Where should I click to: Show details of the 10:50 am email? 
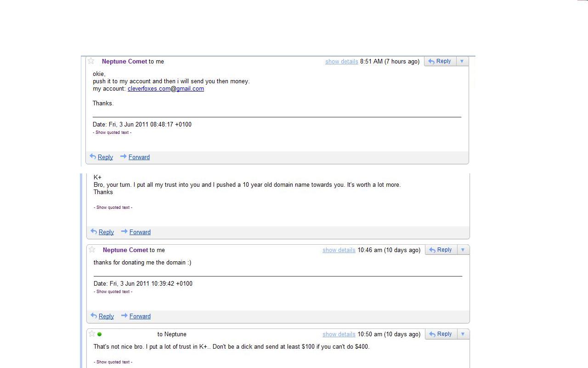(339, 334)
